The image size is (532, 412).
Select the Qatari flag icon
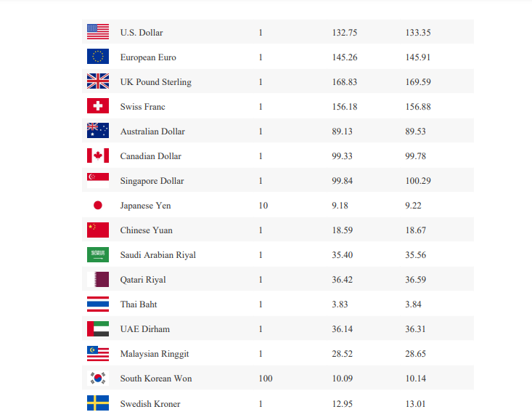pyautogui.click(x=98, y=279)
